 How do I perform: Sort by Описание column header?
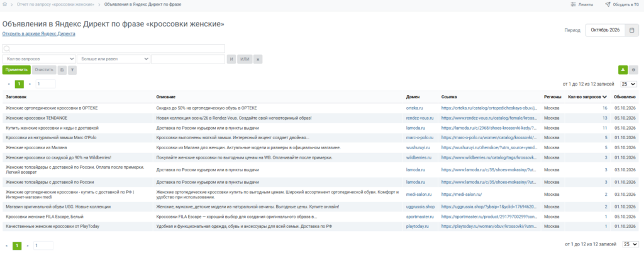166,97
